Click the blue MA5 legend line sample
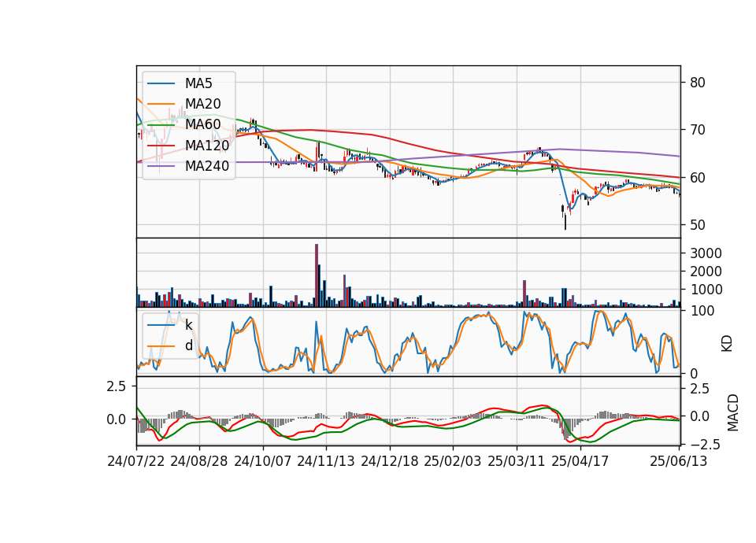Image resolution: width=756 pixels, height=543 pixels. (161, 83)
